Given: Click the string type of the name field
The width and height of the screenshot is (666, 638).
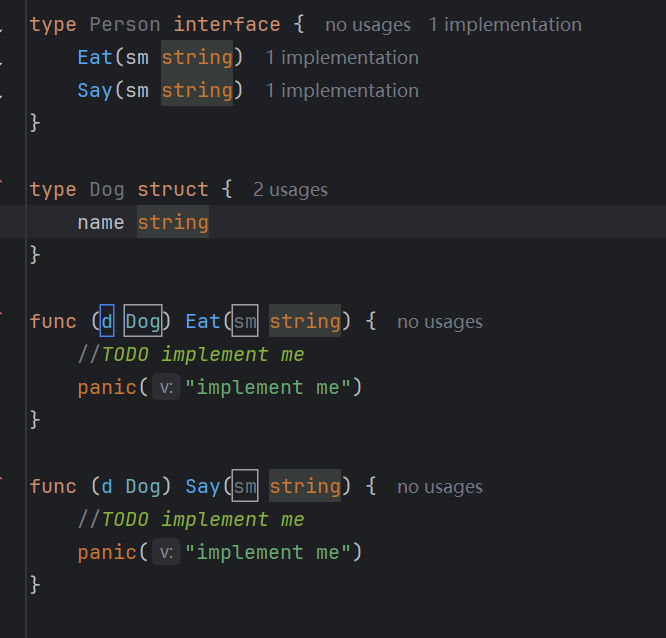Looking at the screenshot, I should click(x=173, y=222).
